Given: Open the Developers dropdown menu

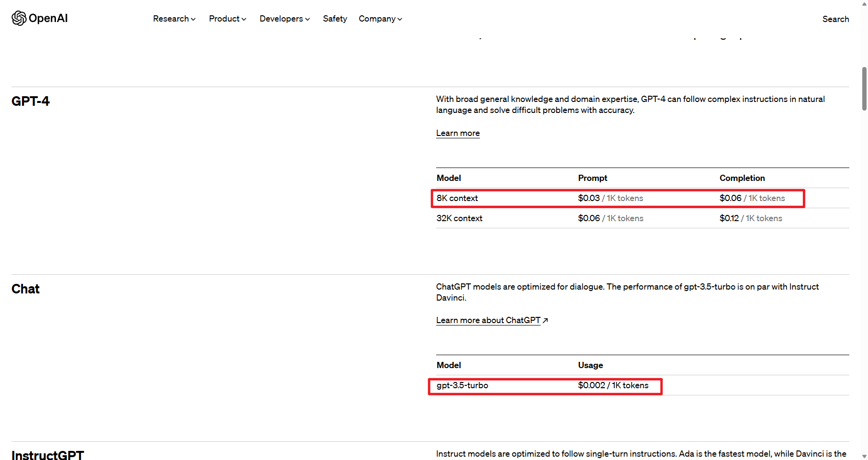Looking at the screenshot, I should (285, 19).
